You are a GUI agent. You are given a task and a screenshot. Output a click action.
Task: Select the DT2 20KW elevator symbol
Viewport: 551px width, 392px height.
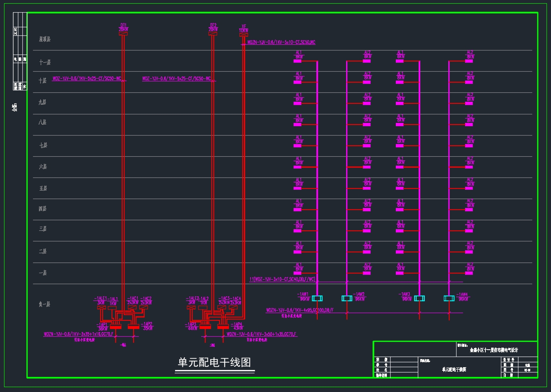pos(213,33)
